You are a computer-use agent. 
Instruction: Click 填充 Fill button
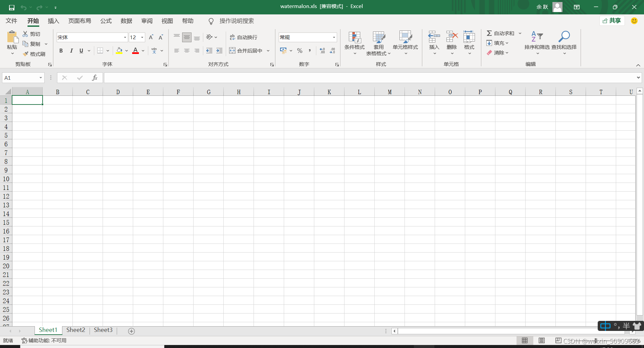(498, 43)
